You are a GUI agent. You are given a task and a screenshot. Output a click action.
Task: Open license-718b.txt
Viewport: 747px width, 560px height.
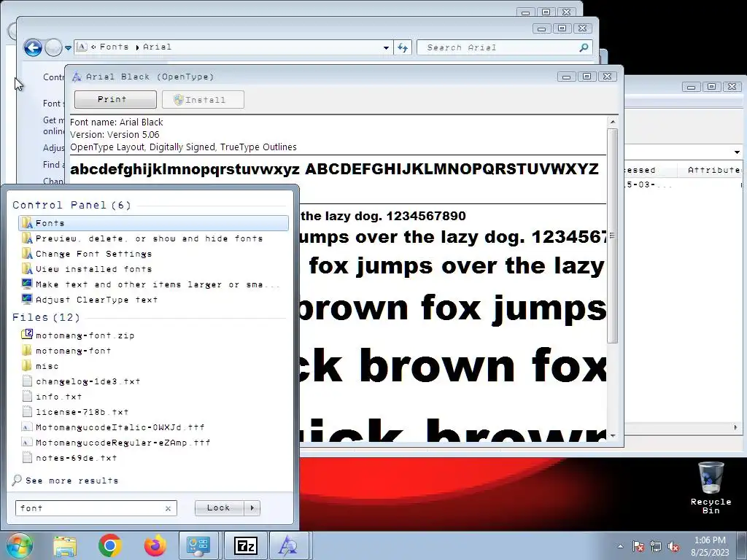(153, 412)
